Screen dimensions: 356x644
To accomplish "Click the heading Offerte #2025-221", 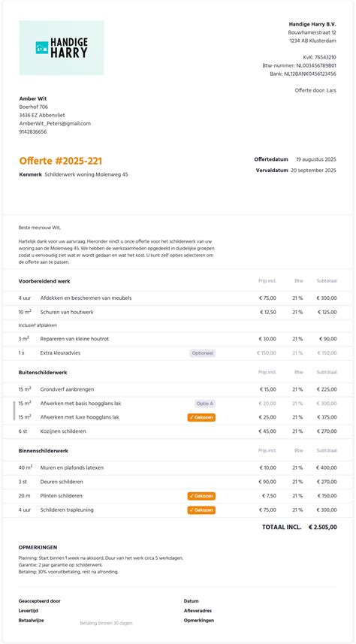I will point(61,161).
